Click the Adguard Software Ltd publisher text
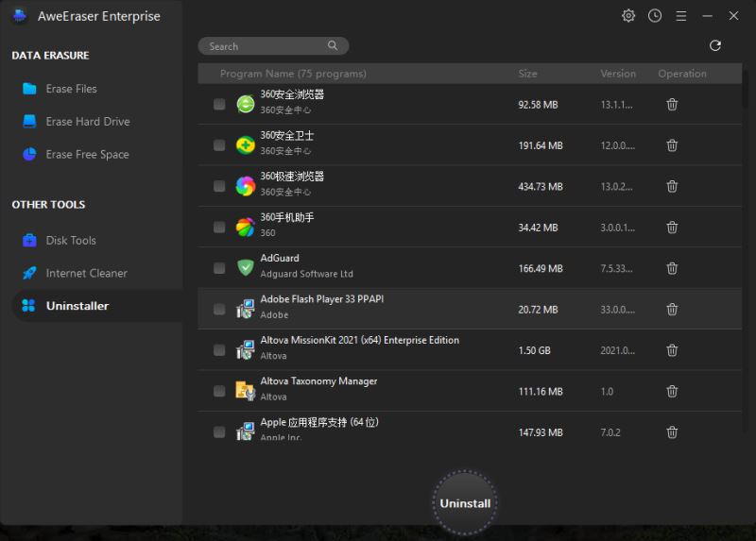 coord(306,274)
